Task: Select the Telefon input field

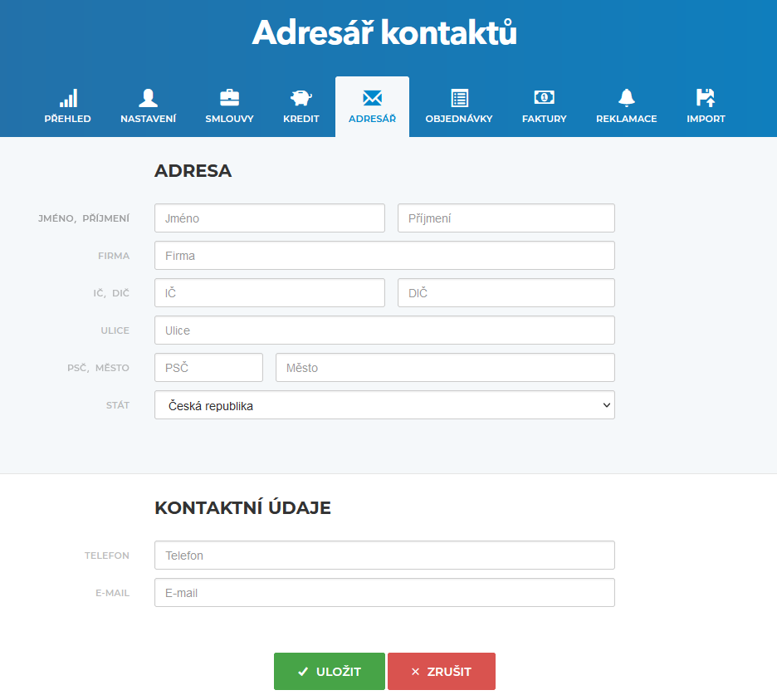Action: 384,556
